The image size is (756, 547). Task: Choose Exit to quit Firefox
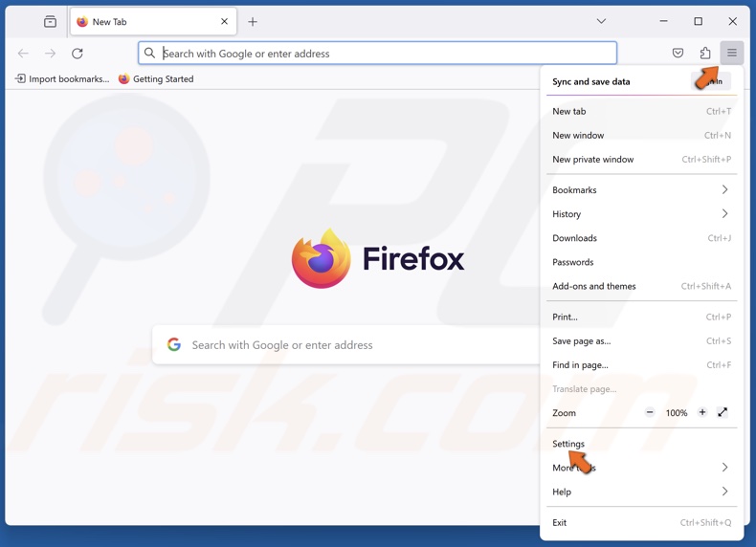tap(642, 523)
